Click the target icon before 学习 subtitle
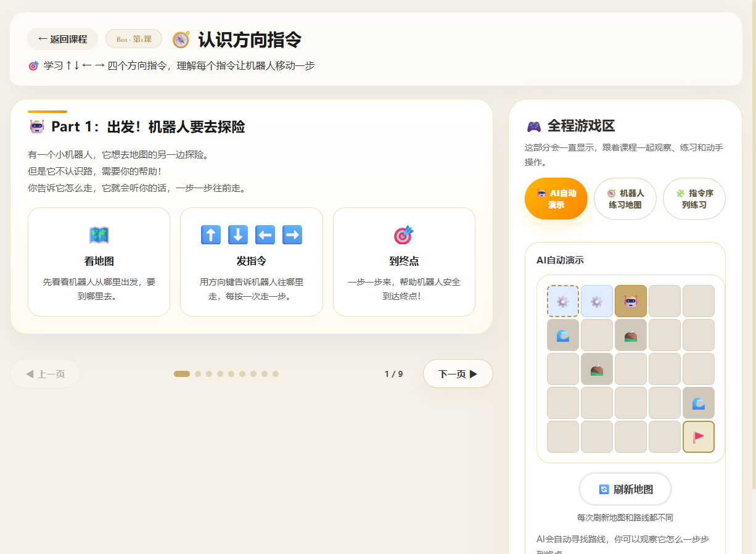 [33, 65]
